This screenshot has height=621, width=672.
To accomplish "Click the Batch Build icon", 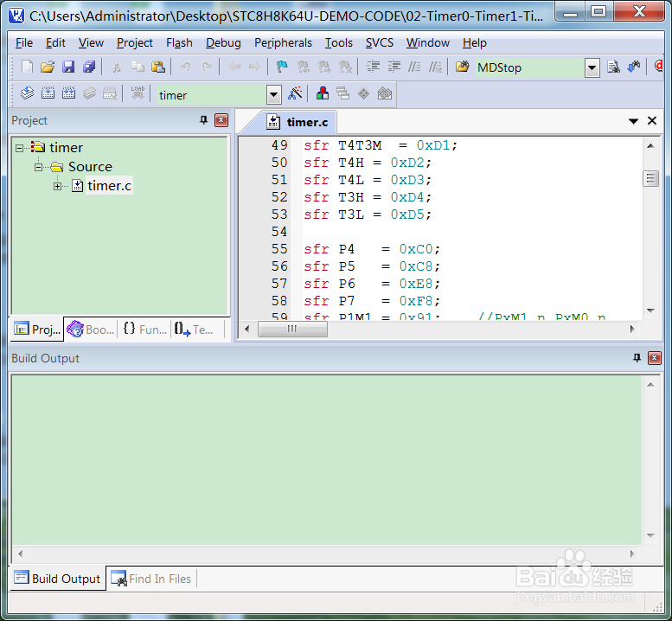I will point(89,93).
